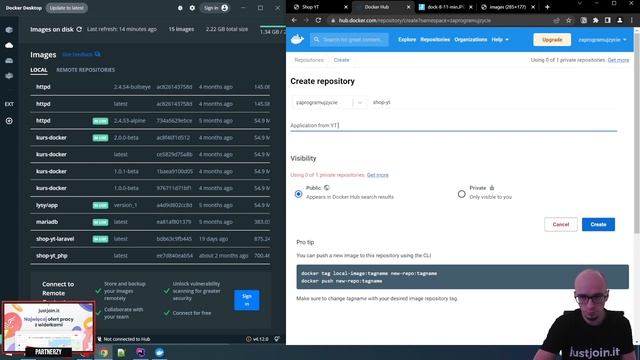Click the repository name field shop-yt
640x360 pixels.
point(494,102)
